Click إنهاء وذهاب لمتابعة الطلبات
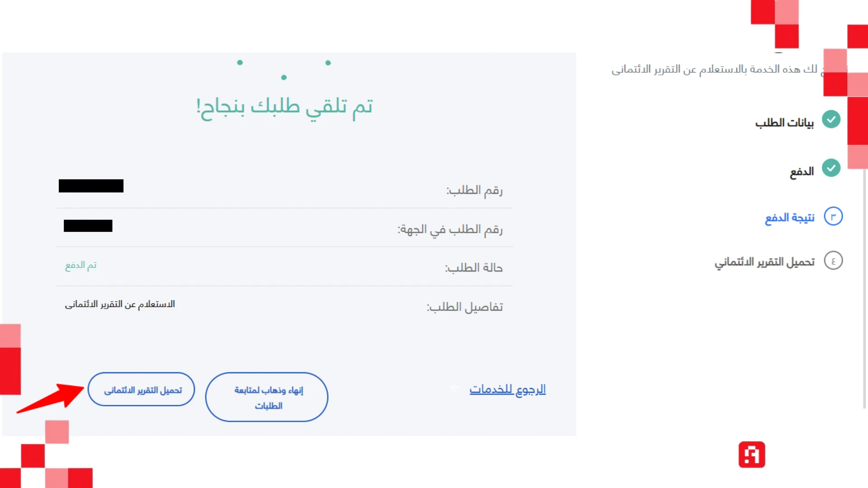This screenshot has height=488, width=868. pyautogui.click(x=266, y=397)
